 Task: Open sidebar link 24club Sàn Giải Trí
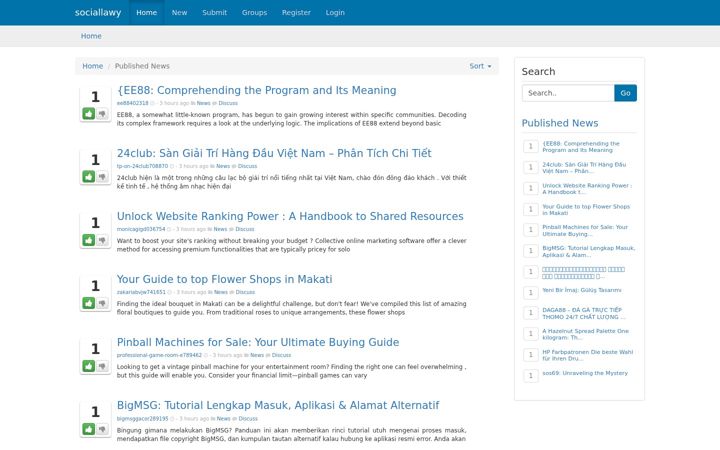pos(584,168)
